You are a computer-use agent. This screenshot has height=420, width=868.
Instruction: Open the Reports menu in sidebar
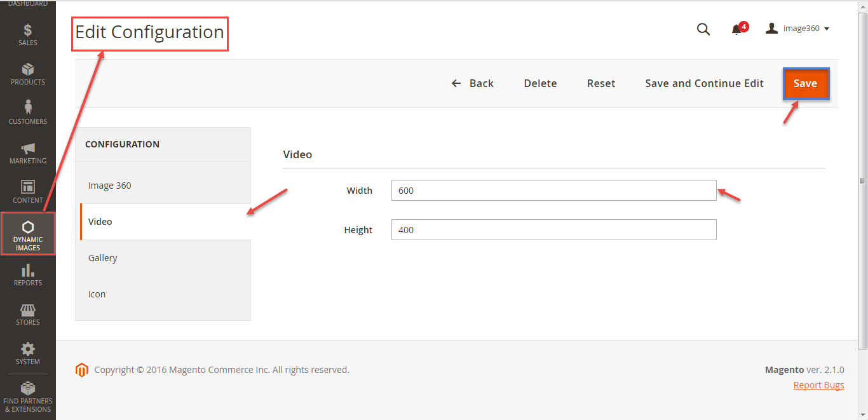(x=28, y=275)
